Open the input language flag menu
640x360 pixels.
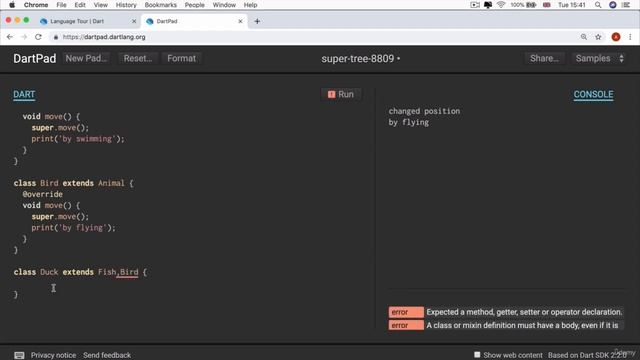547,5
